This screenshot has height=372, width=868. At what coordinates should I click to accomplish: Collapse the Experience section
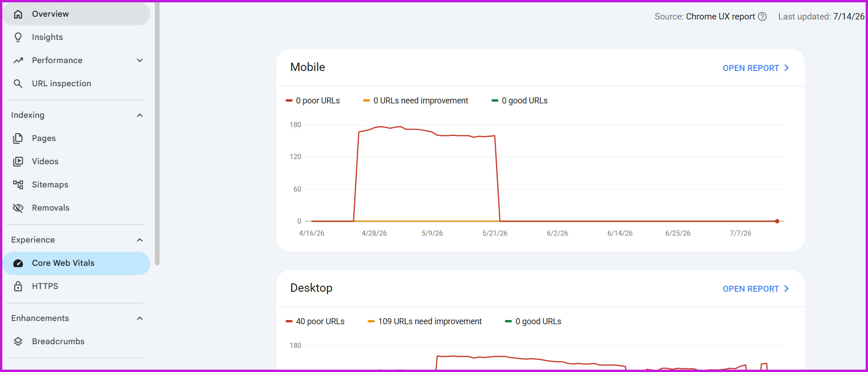pos(140,240)
